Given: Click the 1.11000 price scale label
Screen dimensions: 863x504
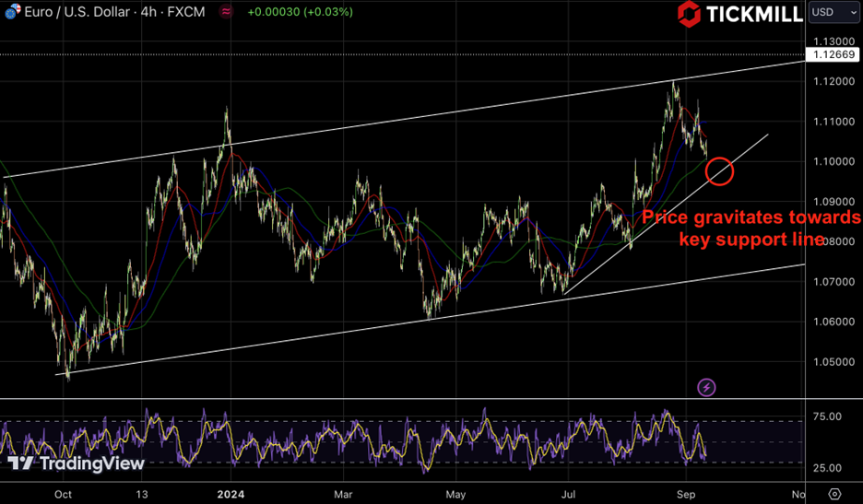Looking at the screenshot, I should pyautogui.click(x=833, y=122).
